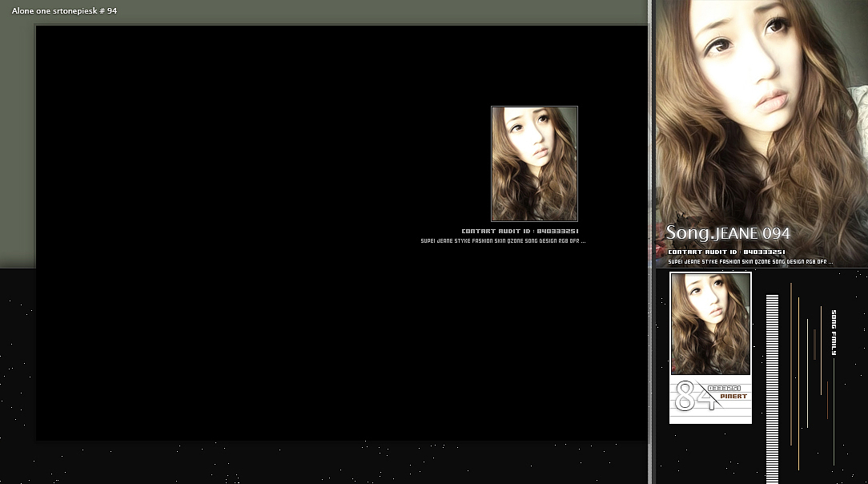Click "CONTART AUDIT ID" text below Song.JEANE 094
This screenshot has height=484, width=868.
pos(726,252)
